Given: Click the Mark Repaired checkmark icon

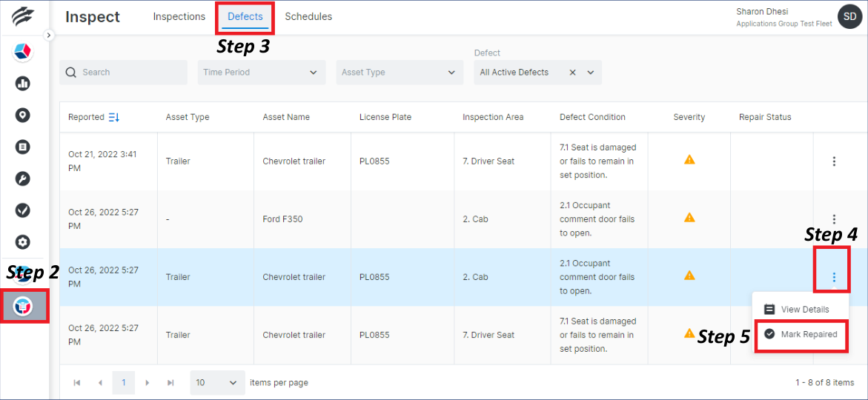Looking at the screenshot, I should click(x=769, y=334).
